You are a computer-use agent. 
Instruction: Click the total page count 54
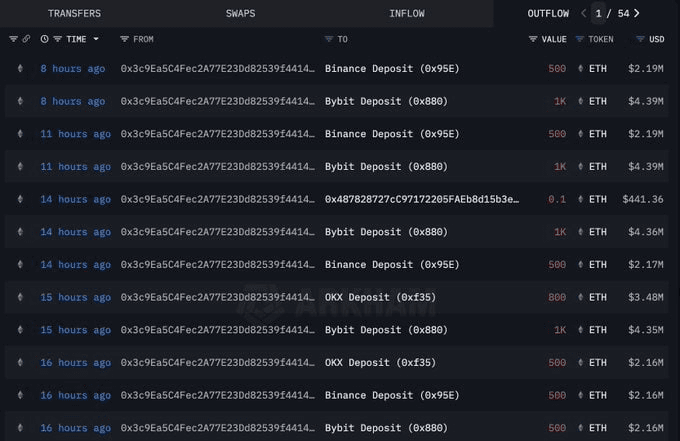click(623, 13)
